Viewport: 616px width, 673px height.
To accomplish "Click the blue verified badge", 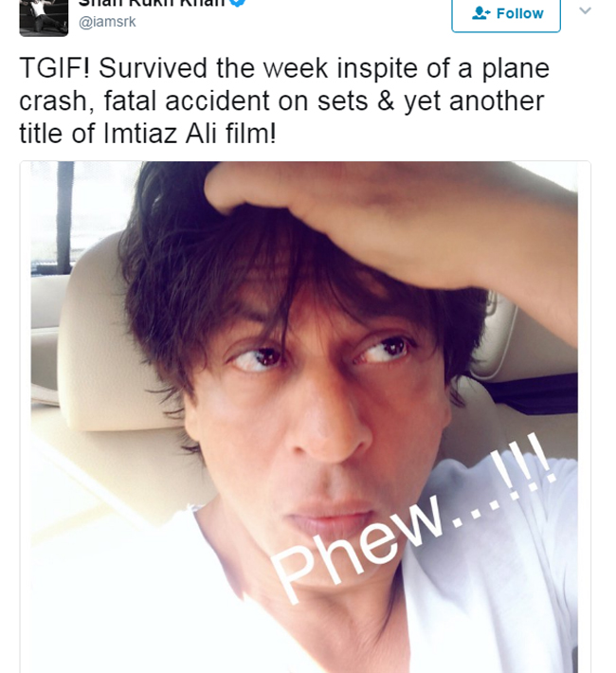I will [x=239, y=2].
